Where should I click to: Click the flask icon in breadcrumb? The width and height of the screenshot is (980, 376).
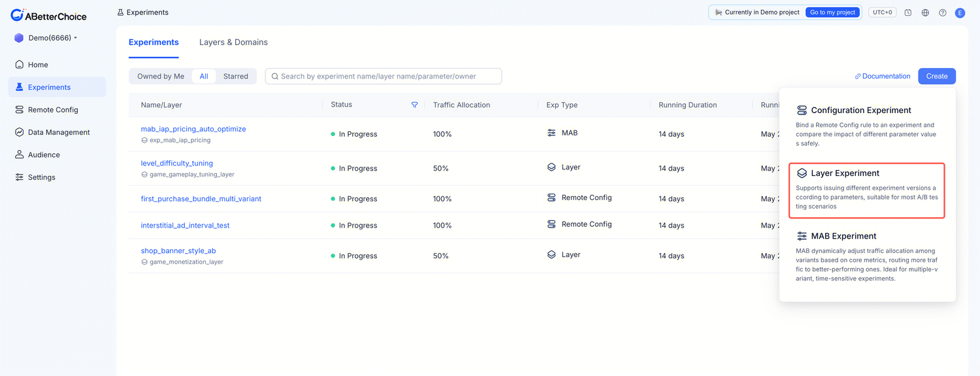pyautogui.click(x=120, y=12)
